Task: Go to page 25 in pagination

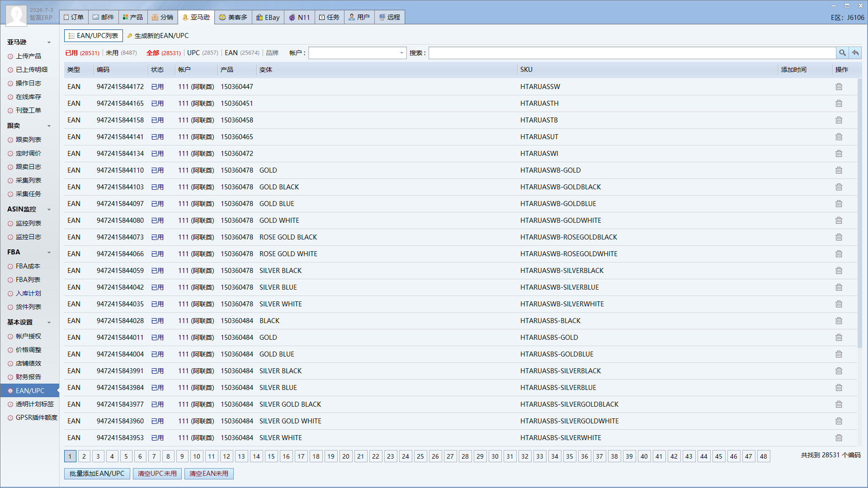Action: point(420,456)
